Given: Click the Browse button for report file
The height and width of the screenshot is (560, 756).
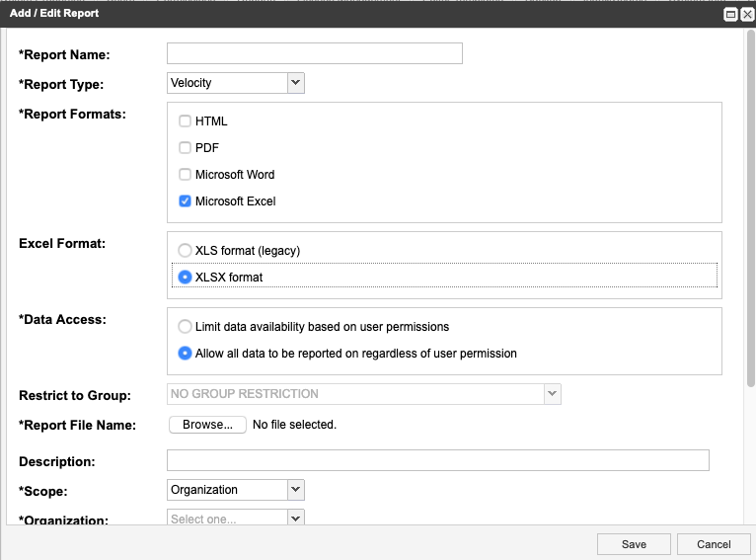Looking at the screenshot, I should coord(207,425).
